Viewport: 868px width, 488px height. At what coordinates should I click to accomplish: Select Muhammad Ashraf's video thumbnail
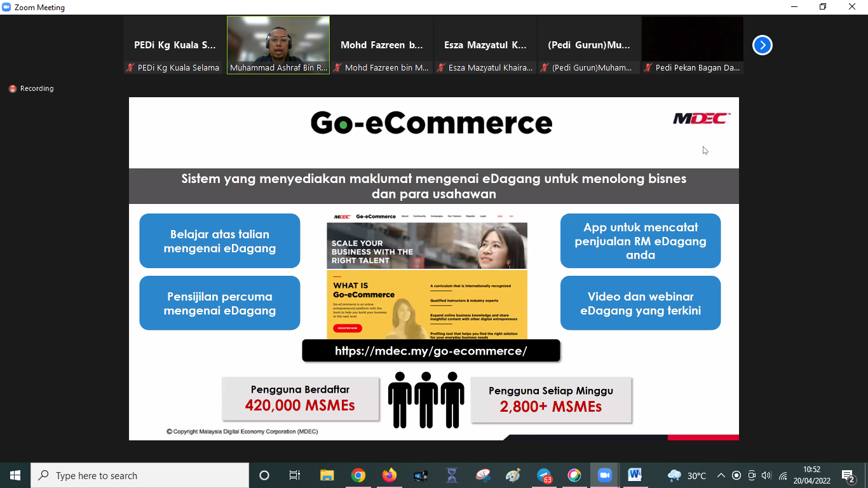click(x=278, y=45)
